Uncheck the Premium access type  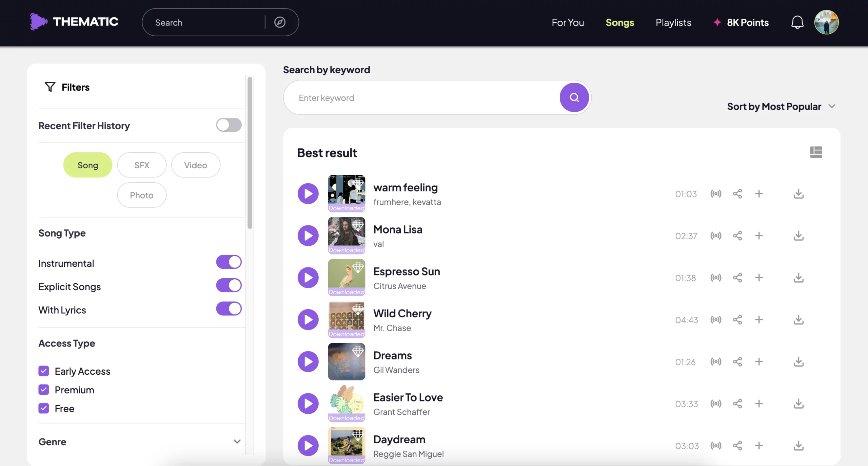coord(43,389)
